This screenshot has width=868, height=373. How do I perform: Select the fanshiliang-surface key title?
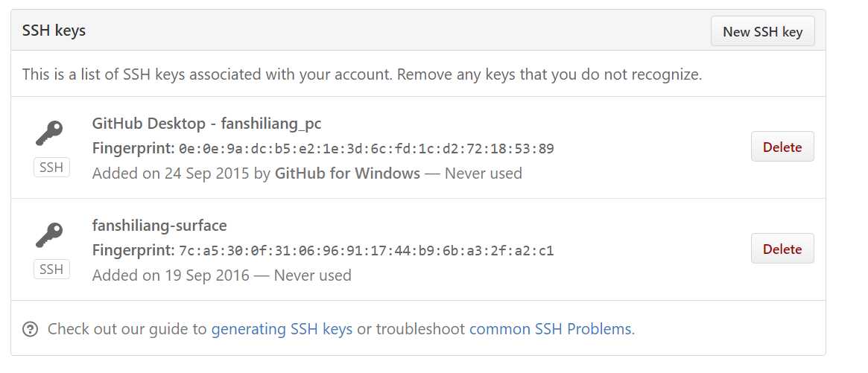point(159,226)
